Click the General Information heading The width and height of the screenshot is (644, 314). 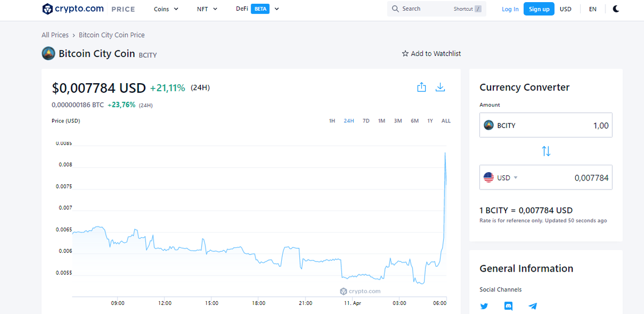[x=526, y=268]
